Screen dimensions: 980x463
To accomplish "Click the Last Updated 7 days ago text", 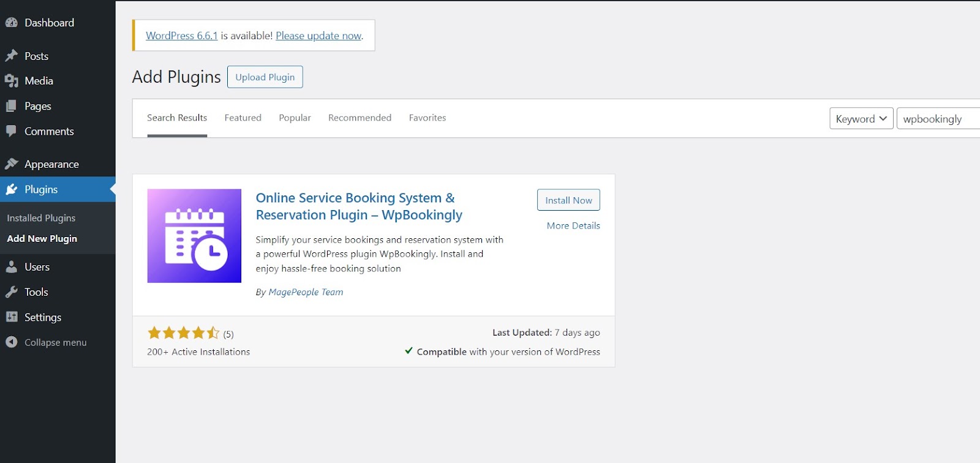I will click(546, 333).
